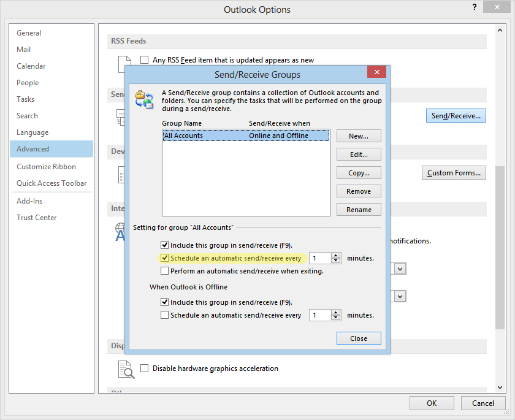The height and width of the screenshot is (420, 515).
Task: Open the lower partially hidden dropdown arrow
Action: point(400,297)
